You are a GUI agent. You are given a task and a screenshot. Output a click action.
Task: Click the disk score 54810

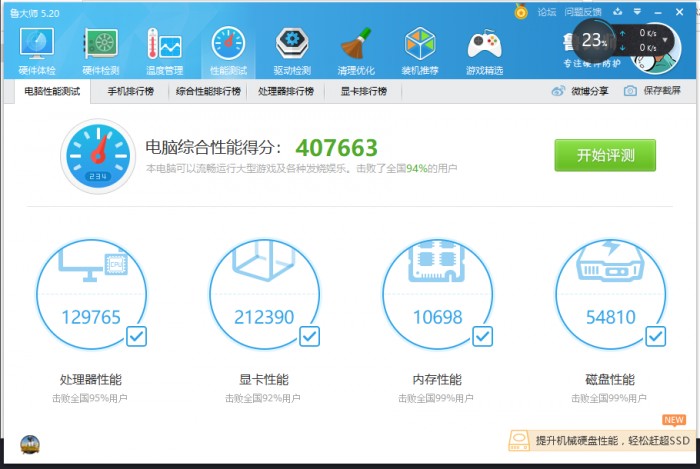(x=610, y=317)
